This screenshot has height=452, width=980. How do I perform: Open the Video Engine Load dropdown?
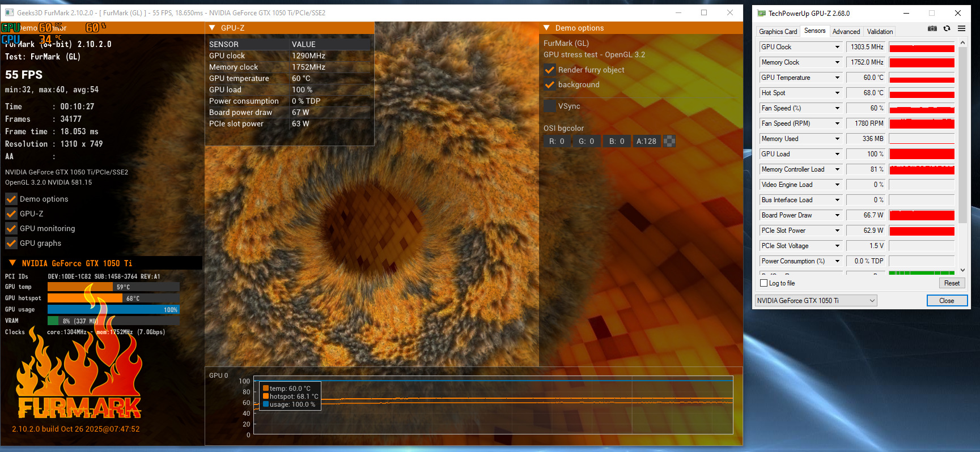[837, 185]
